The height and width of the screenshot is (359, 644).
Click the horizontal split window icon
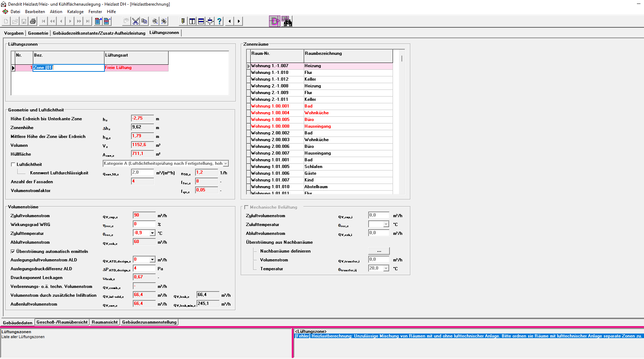pyautogui.click(x=201, y=21)
